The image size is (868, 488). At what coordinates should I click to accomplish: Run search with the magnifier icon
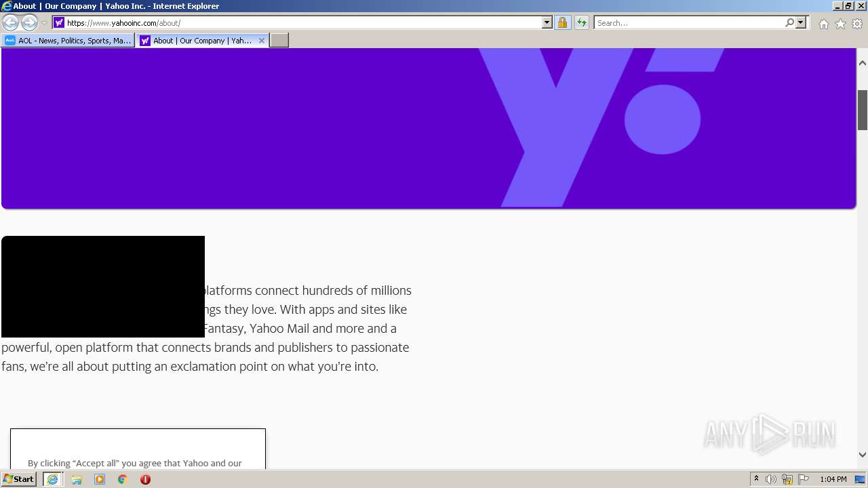click(x=789, y=22)
